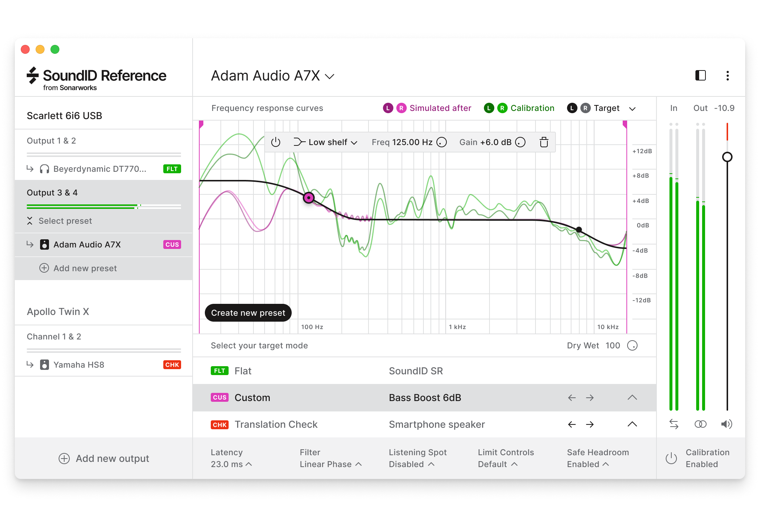Click the Freq knob icon
The height and width of the screenshot is (532, 760).
(x=442, y=142)
